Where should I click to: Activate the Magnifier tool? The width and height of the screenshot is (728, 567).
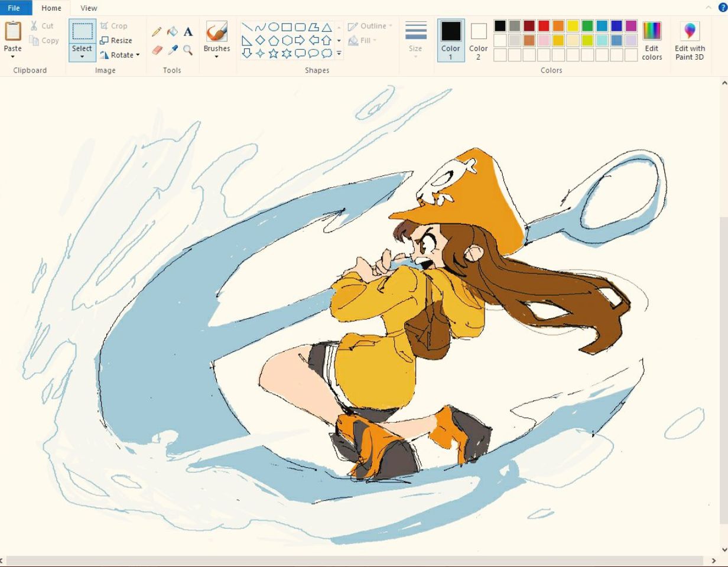coord(187,50)
